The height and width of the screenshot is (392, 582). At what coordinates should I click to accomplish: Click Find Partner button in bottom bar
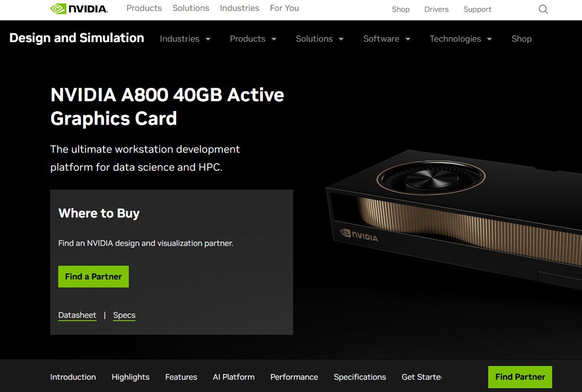pyautogui.click(x=520, y=377)
